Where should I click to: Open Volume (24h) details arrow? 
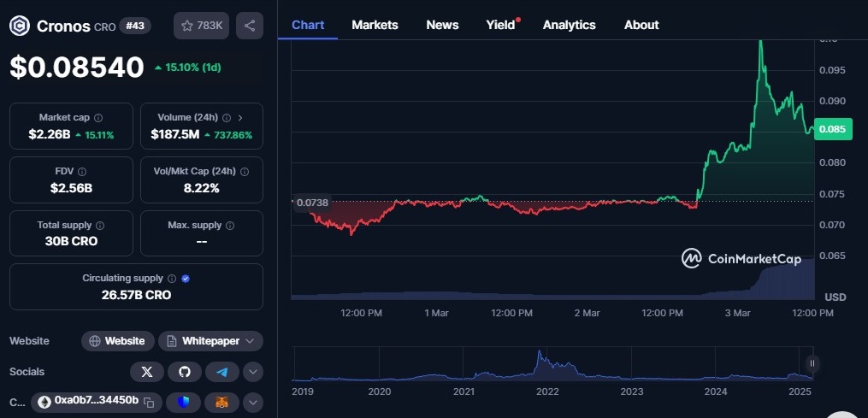coord(239,118)
